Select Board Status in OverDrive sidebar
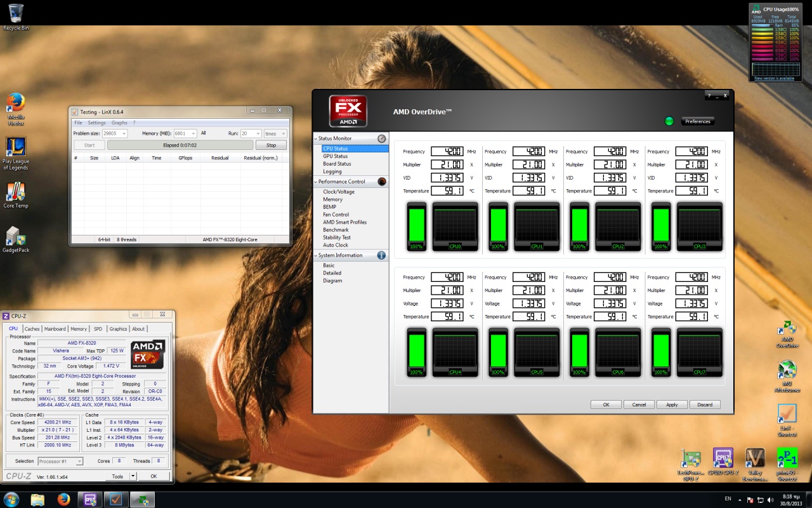 tap(337, 164)
